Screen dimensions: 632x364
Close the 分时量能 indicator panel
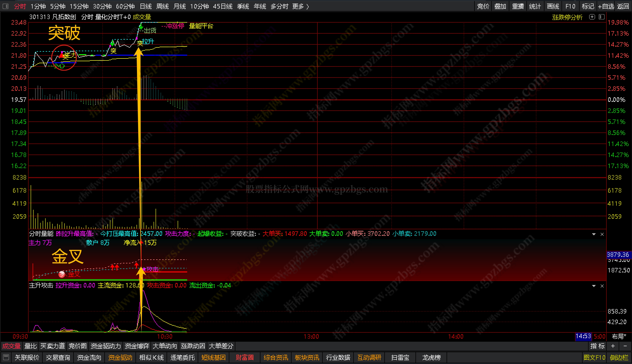602,234
